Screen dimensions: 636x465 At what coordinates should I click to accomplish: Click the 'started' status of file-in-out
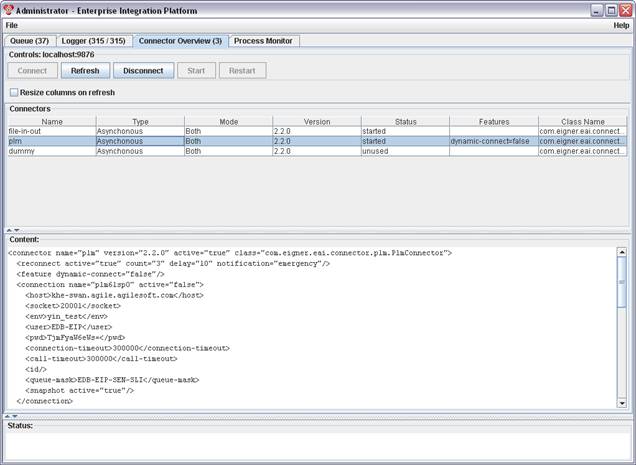coord(406,131)
